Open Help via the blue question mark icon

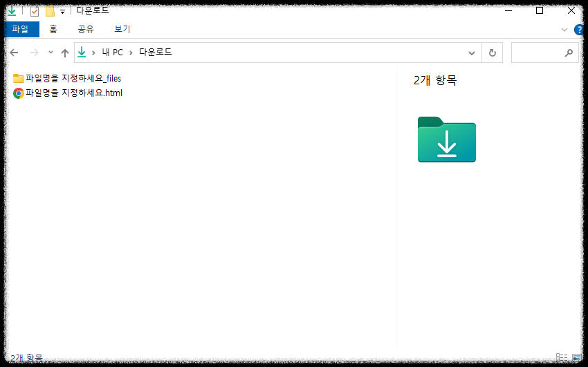coord(579,30)
